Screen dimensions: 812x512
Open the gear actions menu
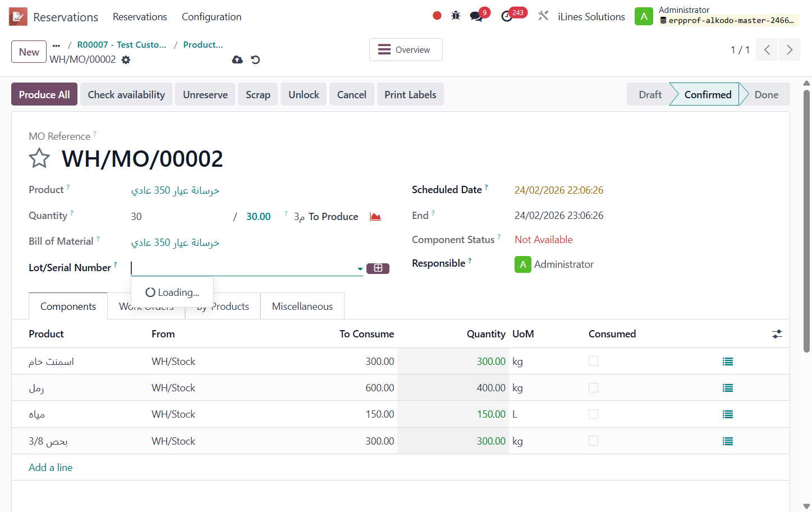pos(126,60)
